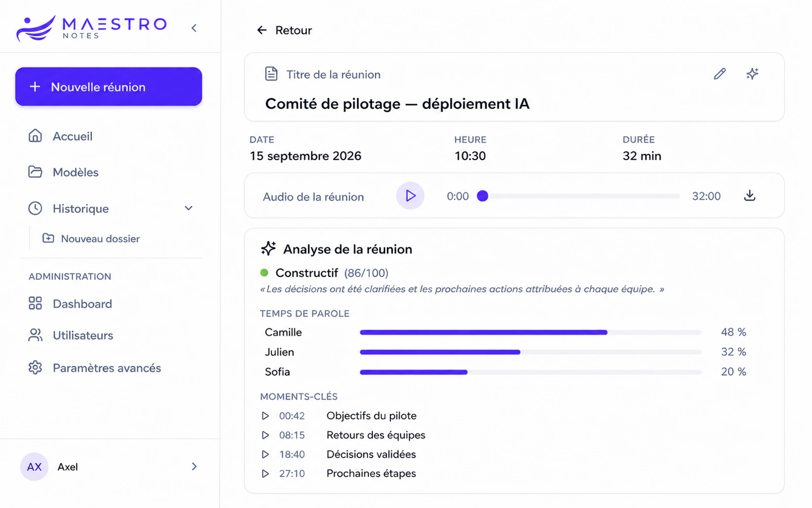The height and width of the screenshot is (508, 812).
Task: Create a Nouveau dossier folder
Action: click(x=91, y=238)
